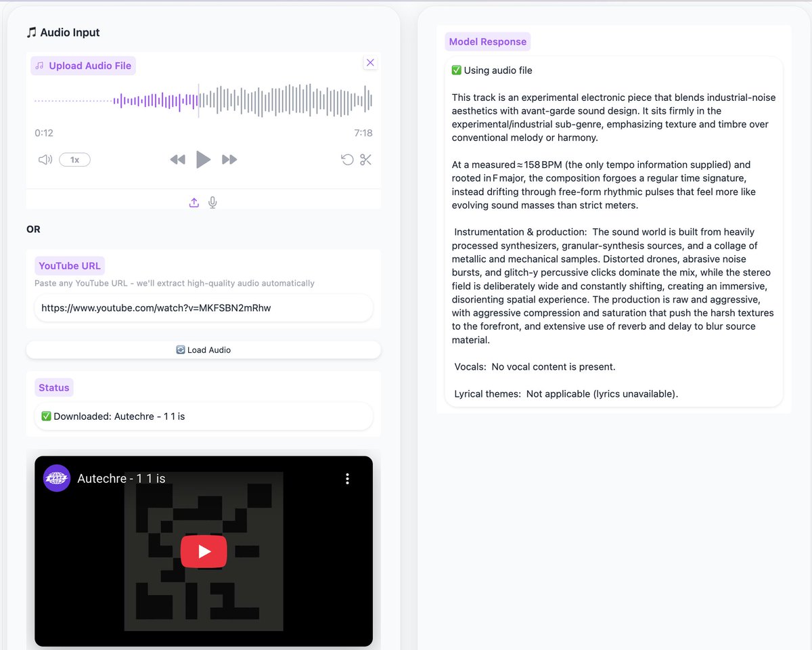Open the channel avatar on the video
This screenshot has height=650, width=812.
pos(57,478)
